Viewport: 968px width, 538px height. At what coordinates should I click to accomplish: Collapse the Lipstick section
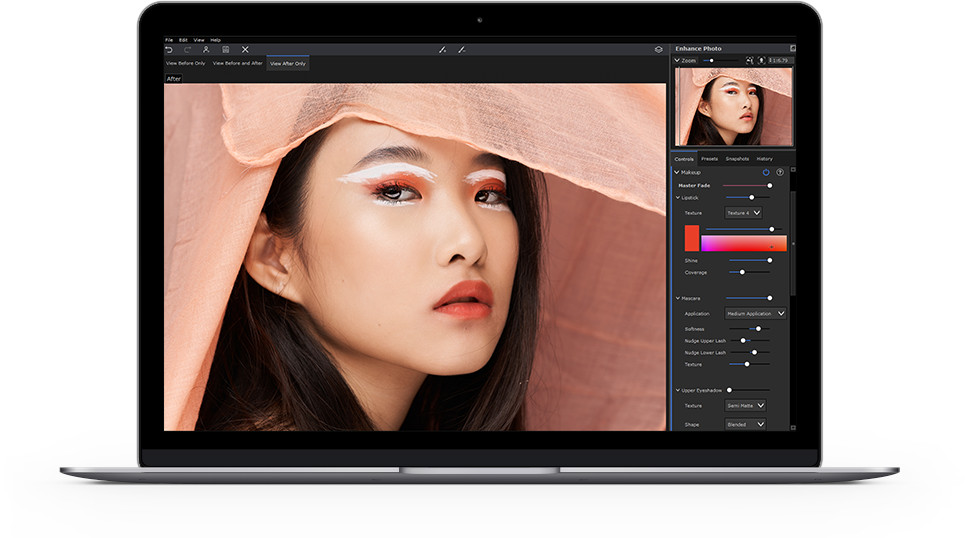tap(678, 198)
